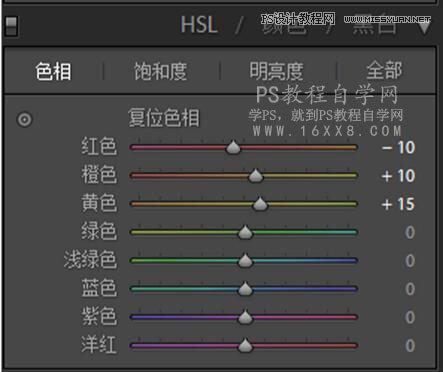Toggle the HSL panel on/off switch
This screenshot has height=372, width=443.
click(11, 26)
